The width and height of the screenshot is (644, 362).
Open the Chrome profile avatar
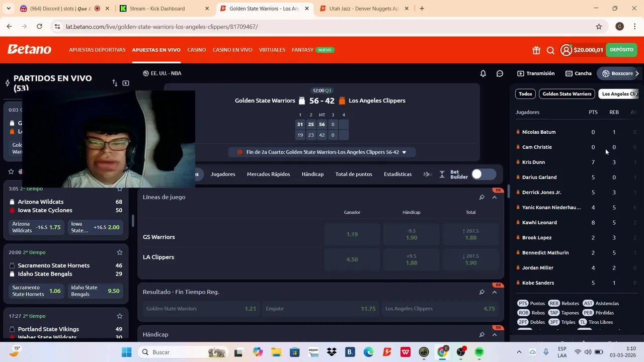620,27
